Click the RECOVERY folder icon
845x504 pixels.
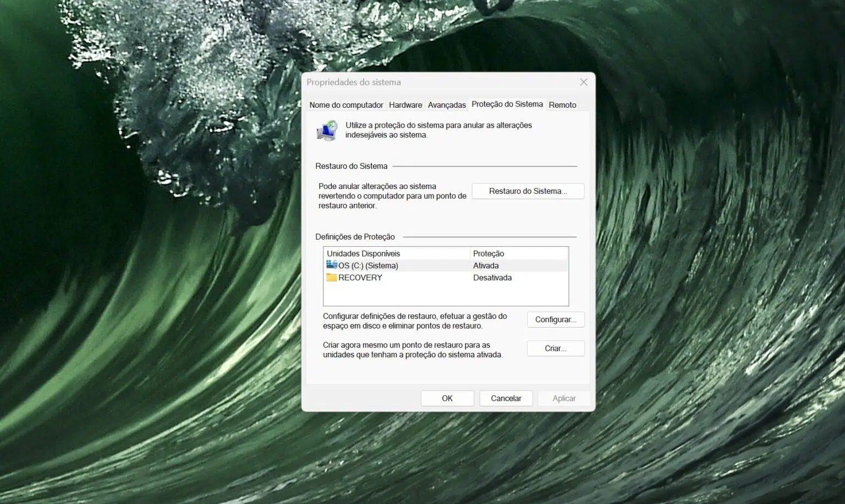tap(331, 278)
